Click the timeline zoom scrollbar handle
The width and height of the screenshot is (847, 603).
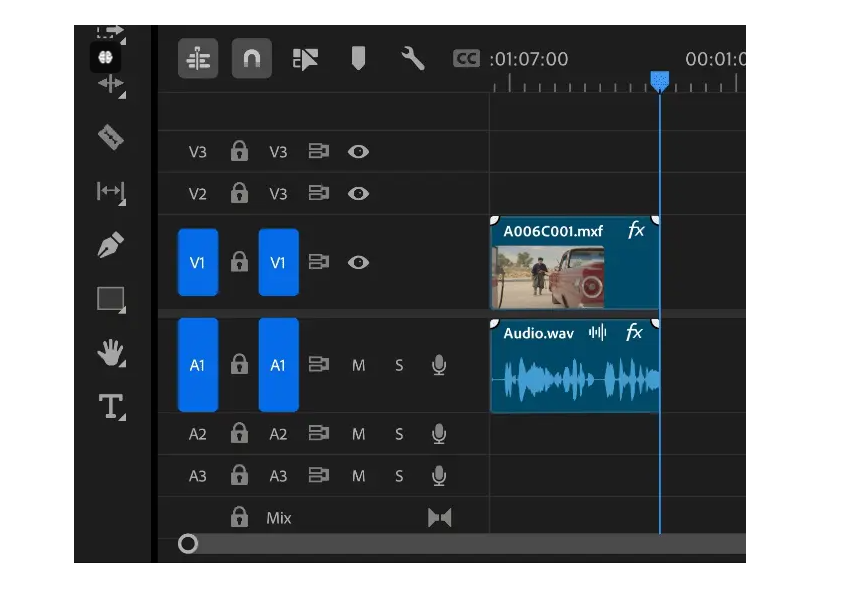coord(188,544)
